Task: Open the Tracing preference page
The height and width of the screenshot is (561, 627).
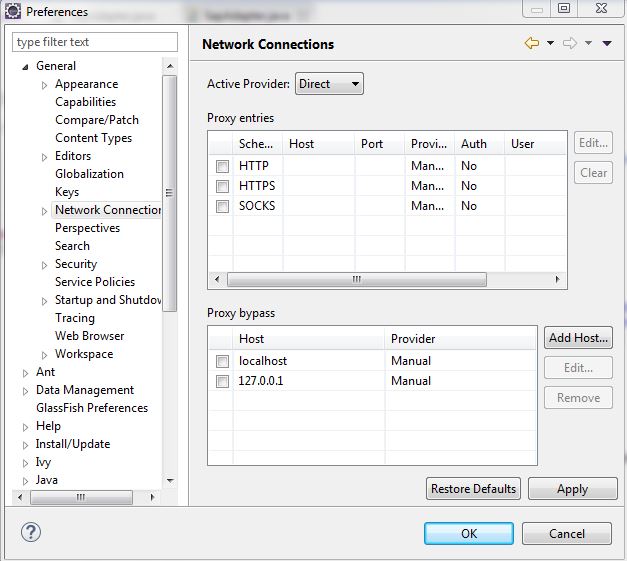Action: click(75, 318)
